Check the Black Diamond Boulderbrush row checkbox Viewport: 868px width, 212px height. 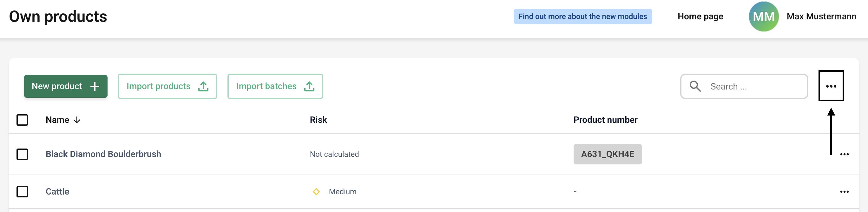coord(22,154)
